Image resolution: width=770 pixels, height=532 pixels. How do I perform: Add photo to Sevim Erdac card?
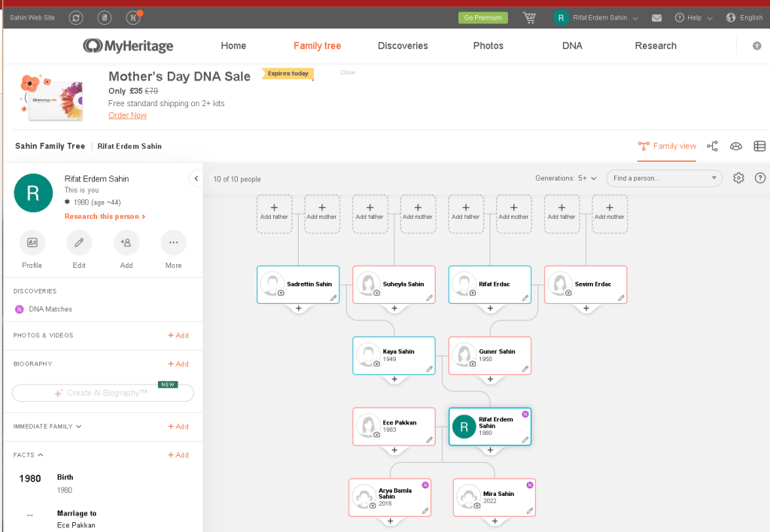click(568, 293)
